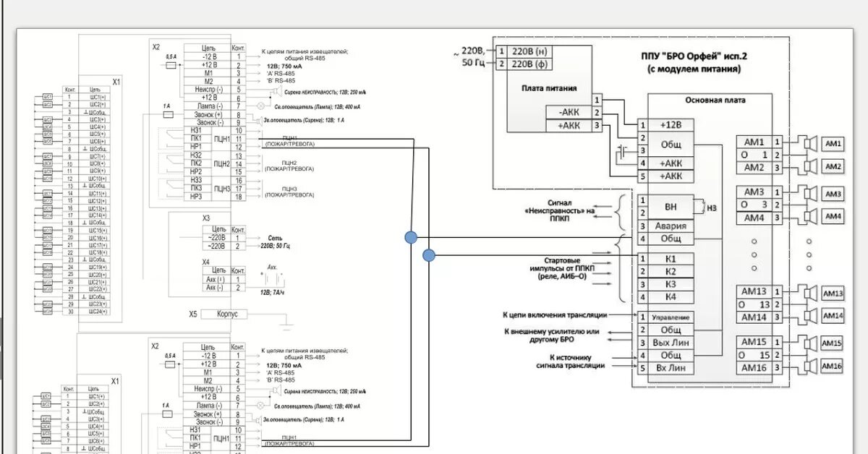Click the AM2 loudspeaker label box
Screen dimensions: 868x454
click(833, 167)
